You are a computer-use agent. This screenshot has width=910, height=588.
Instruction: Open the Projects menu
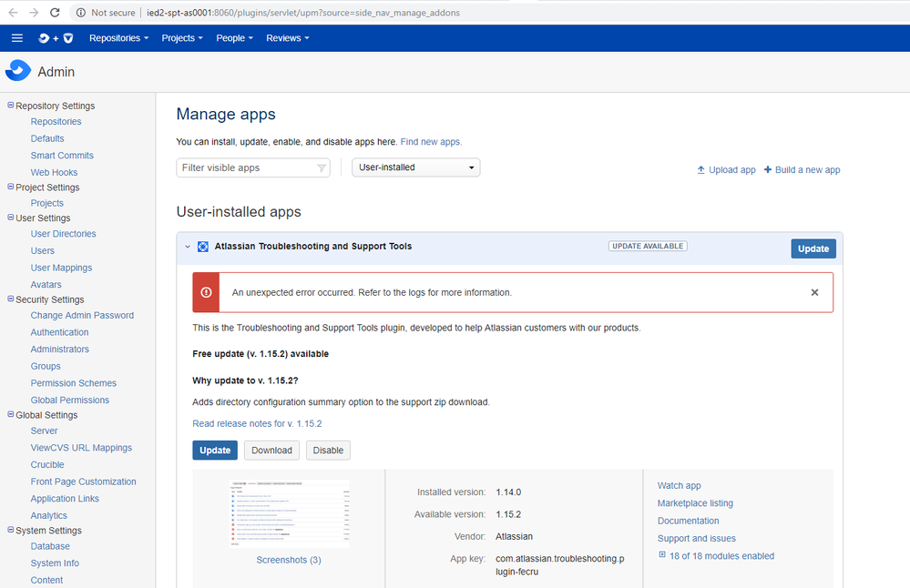181,38
